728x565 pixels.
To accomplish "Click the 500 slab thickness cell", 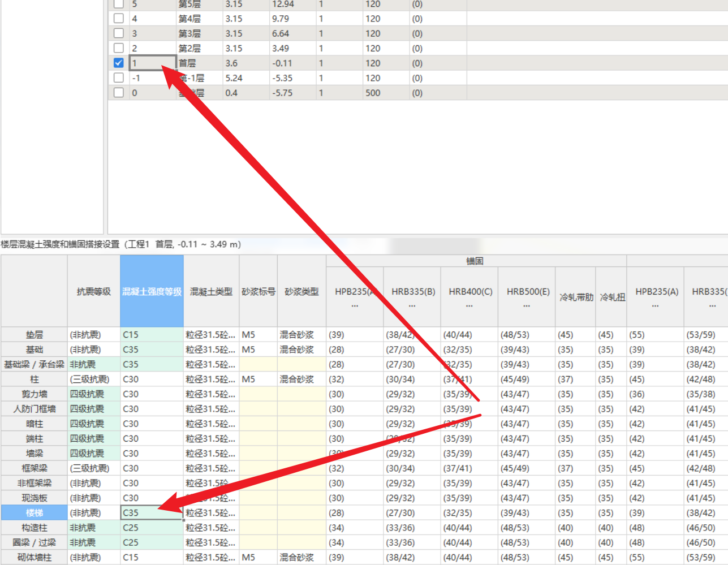I will point(386,92).
